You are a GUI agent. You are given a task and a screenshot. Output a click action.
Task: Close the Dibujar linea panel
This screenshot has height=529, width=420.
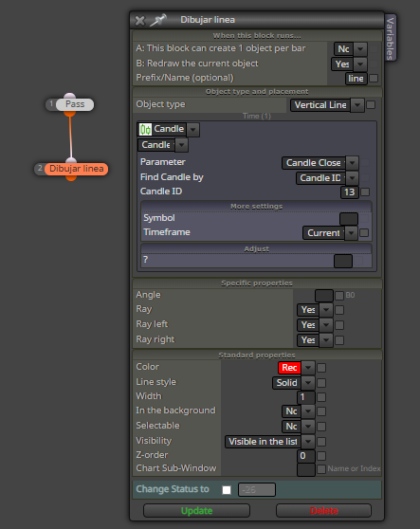pos(139,21)
